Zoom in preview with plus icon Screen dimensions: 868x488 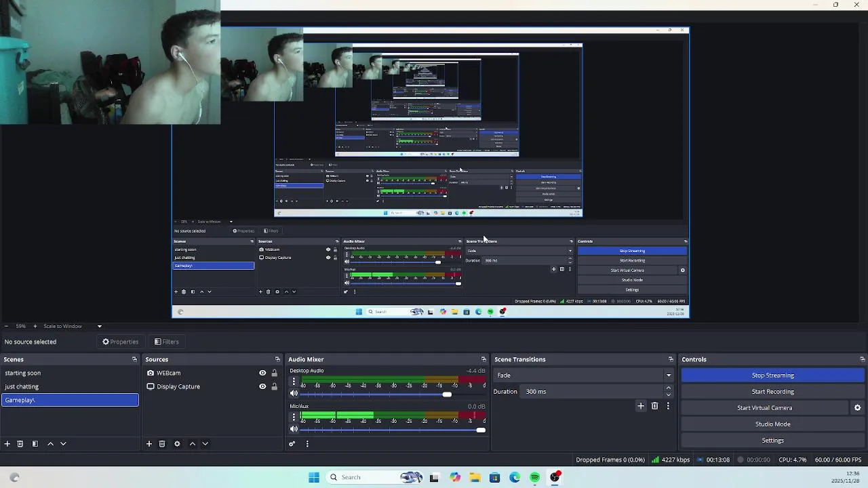point(35,326)
